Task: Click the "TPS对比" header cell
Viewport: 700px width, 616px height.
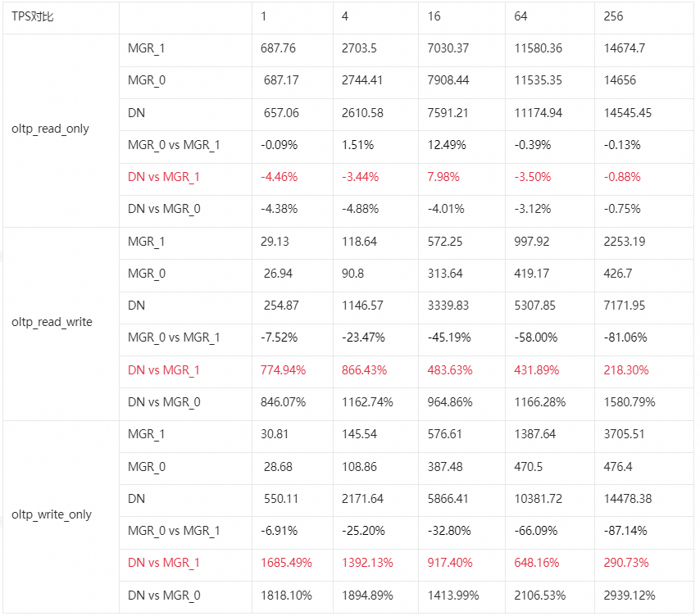Action: point(33,17)
